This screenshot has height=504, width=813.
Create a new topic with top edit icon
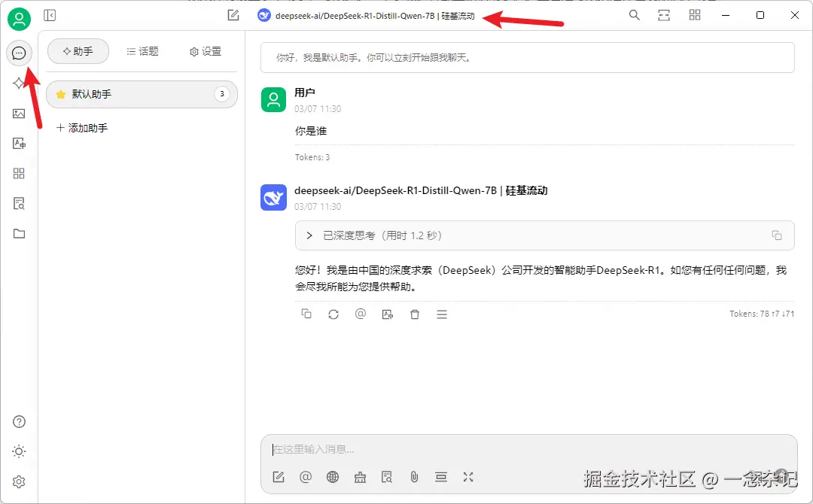click(233, 16)
